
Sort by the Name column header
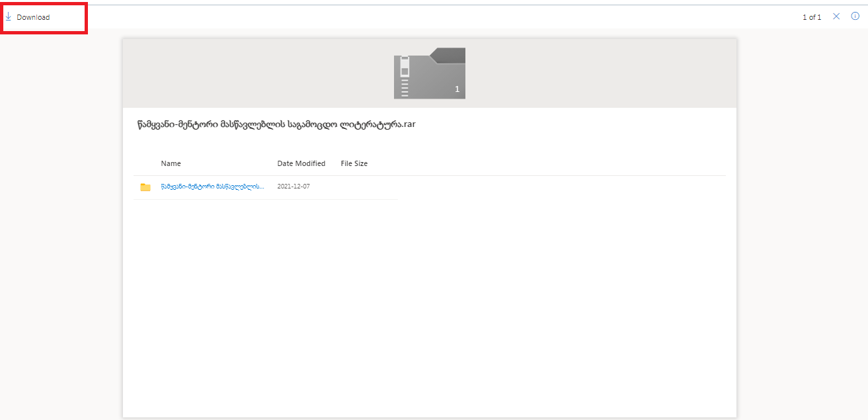[x=171, y=163]
